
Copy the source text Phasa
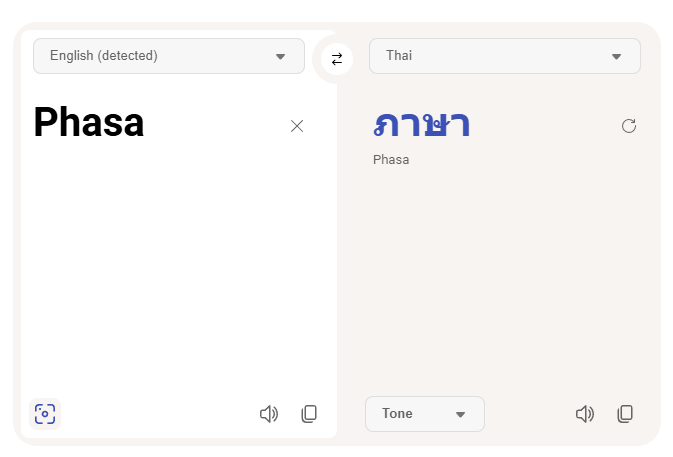(310, 413)
